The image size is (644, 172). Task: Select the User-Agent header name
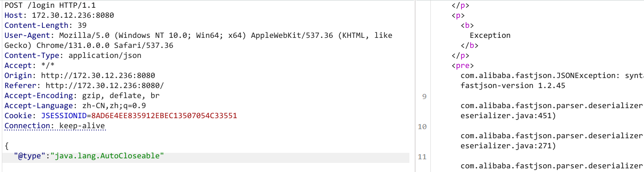click(x=25, y=35)
